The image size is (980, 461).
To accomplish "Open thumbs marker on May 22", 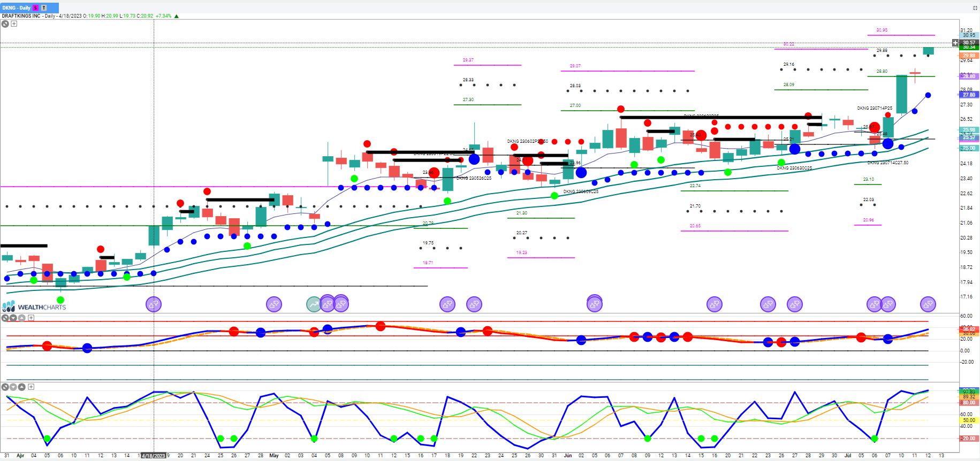I will 474,304.
